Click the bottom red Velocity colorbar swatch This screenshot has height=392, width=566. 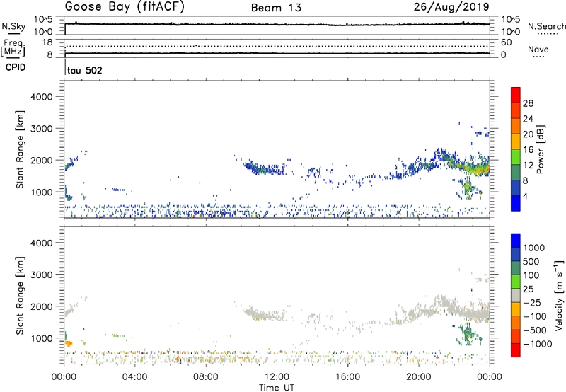(516, 350)
